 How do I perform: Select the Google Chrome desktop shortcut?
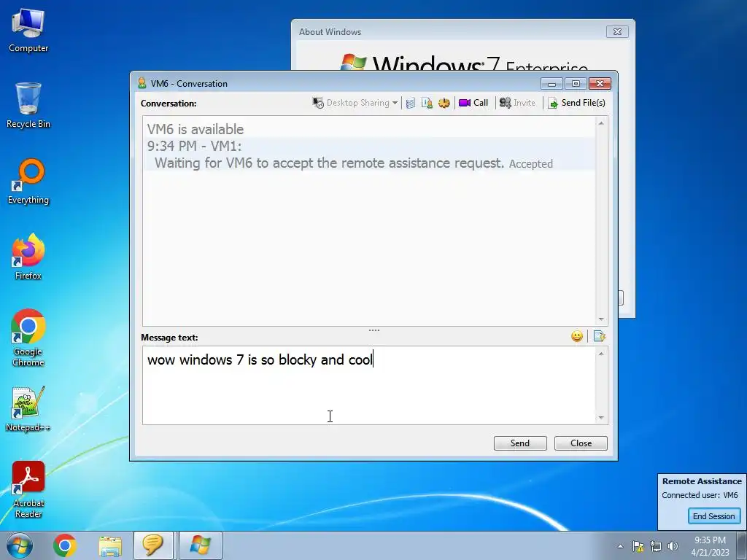[x=28, y=338]
